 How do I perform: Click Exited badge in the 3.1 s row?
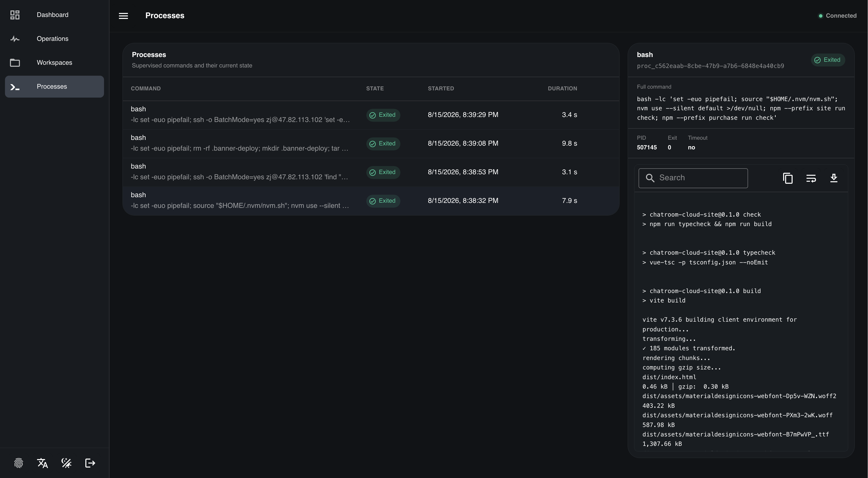click(x=383, y=172)
